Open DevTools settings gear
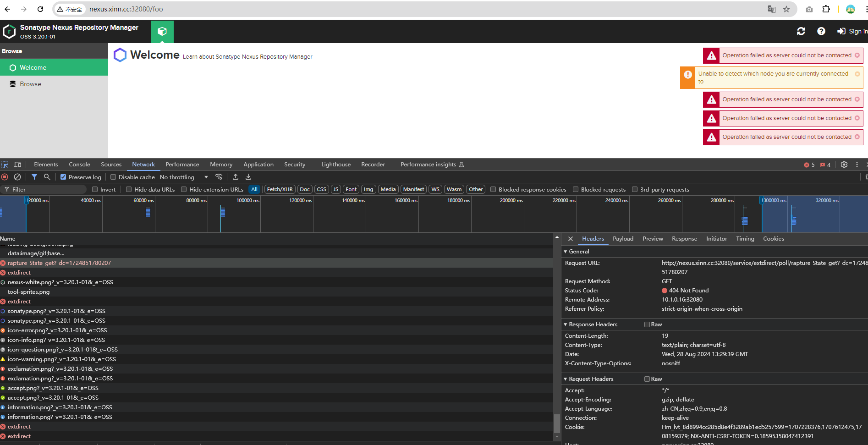Screen dimensions: 868x445 point(844,165)
